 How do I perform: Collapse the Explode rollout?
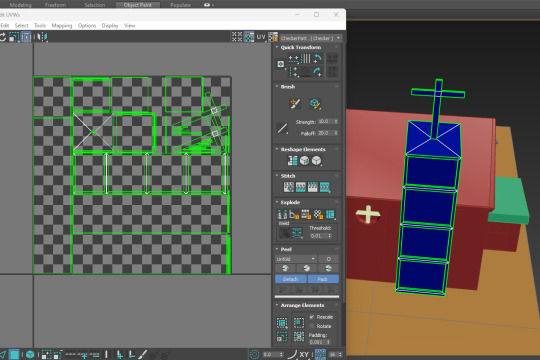pyautogui.click(x=277, y=202)
